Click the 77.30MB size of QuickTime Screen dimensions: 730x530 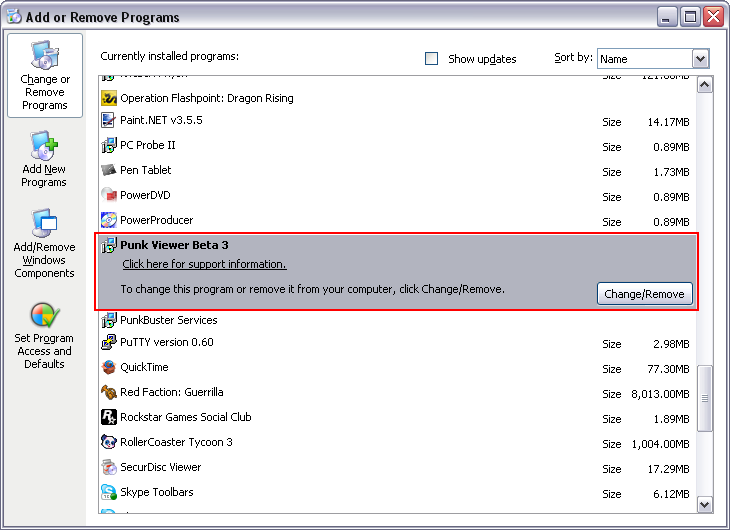click(x=668, y=369)
